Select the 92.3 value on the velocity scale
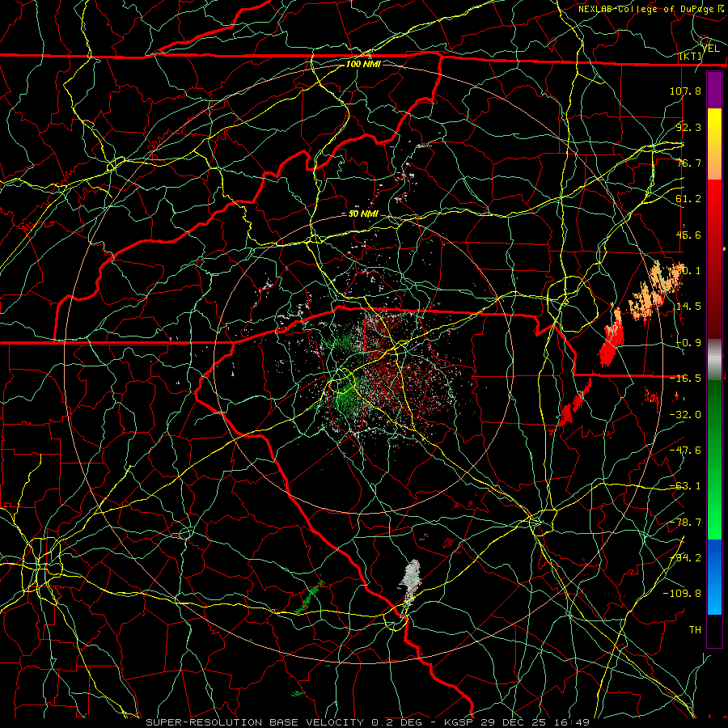The width and height of the screenshot is (728, 728). (688, 127)
